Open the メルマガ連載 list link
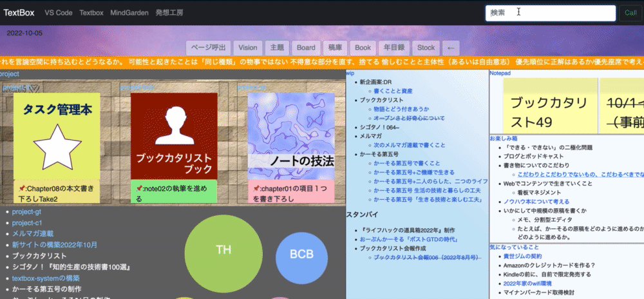The height and width of the screenshot is (299, 644). coord(33,234)
